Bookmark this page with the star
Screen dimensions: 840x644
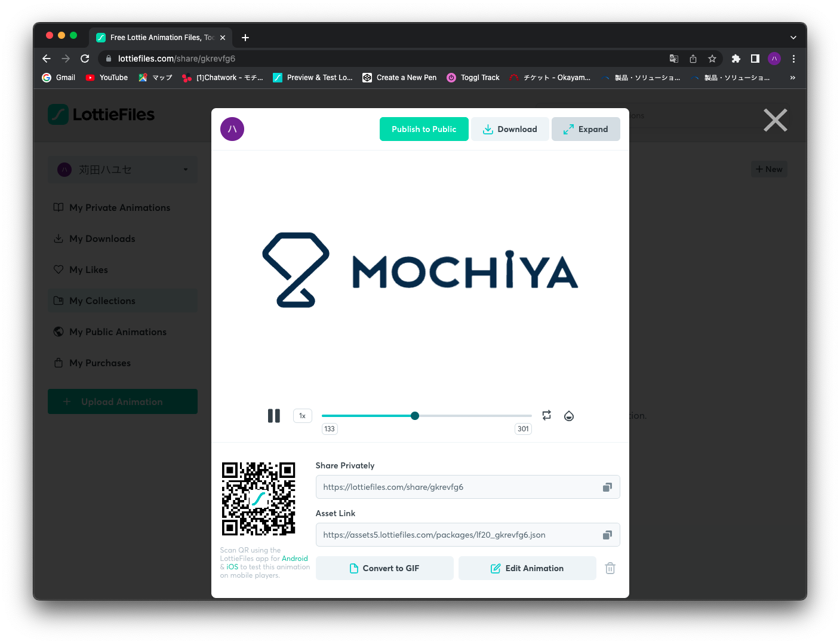pos(712,59)
